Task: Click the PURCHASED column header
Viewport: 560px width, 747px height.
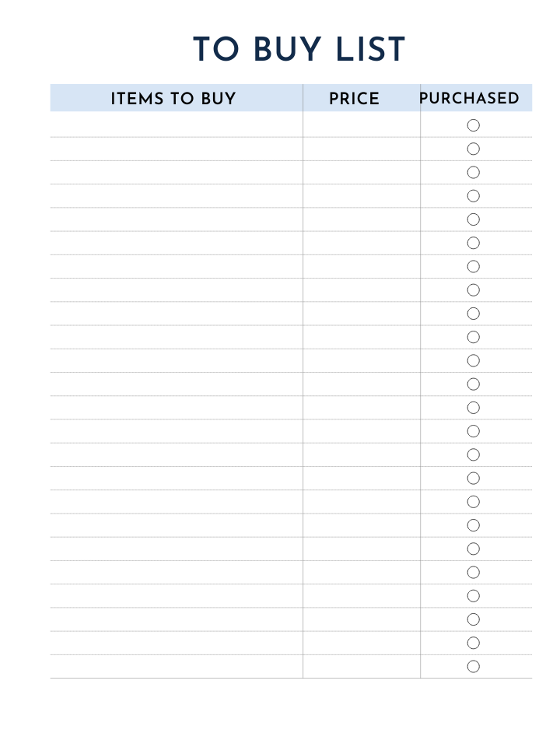Action: (469, 98)
